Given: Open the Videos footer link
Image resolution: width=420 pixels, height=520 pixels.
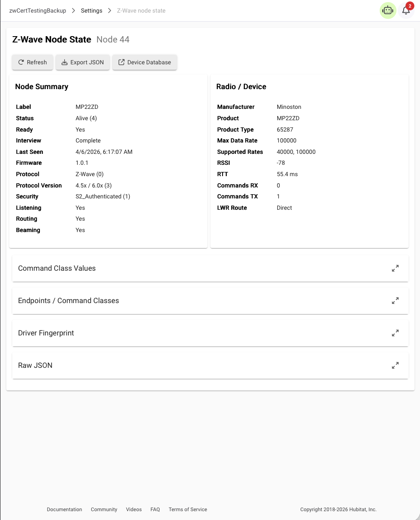Looking at the screenshot, I should click(134, 509).
